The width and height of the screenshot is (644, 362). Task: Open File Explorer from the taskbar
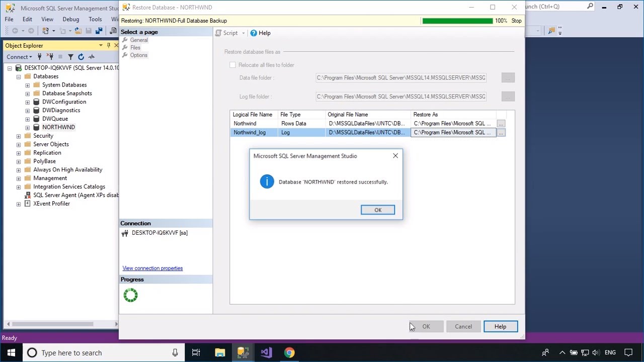click(220, 353)
